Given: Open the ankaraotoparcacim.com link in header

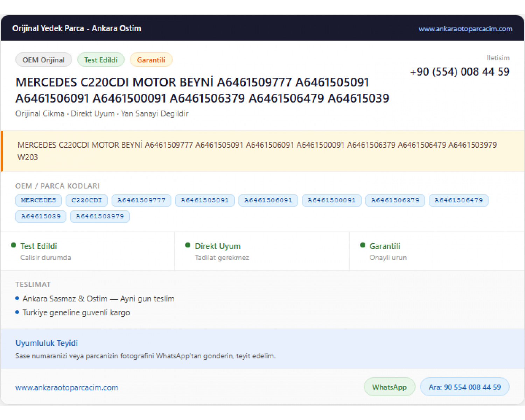Looking at the screenshot, I should point(465,29).
